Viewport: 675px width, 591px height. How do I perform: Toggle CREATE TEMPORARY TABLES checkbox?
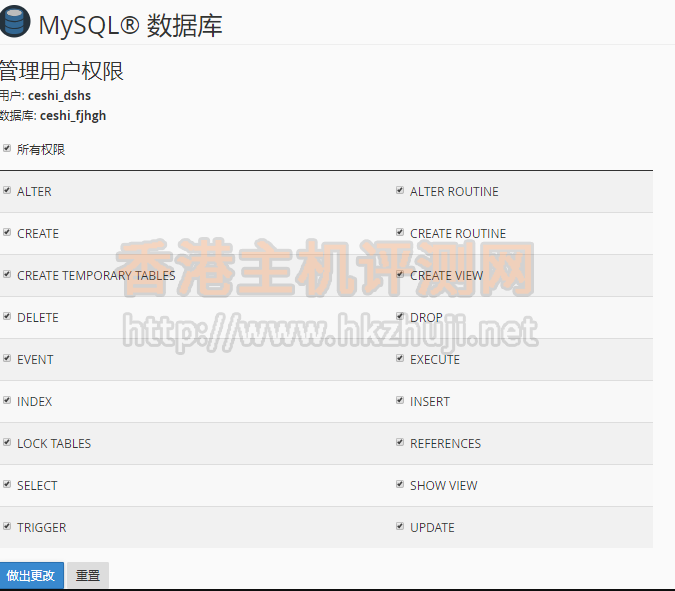pos(7,274)
